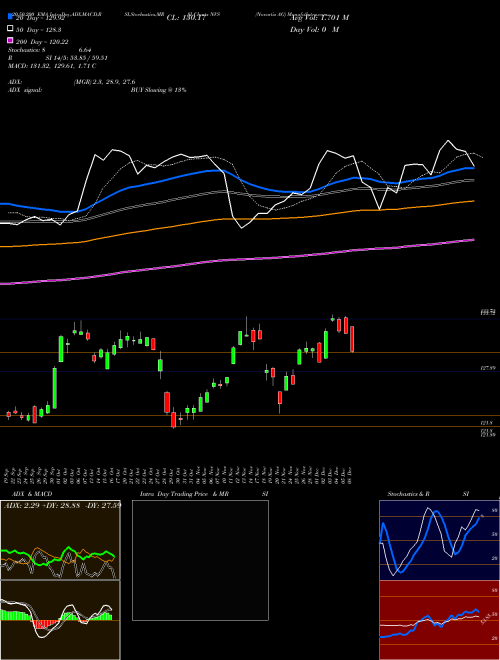Click the ADX '(MGR) 2.8, 28.9, 27.6' values
This screenshot has width=500, height=660.
(104, 82)
